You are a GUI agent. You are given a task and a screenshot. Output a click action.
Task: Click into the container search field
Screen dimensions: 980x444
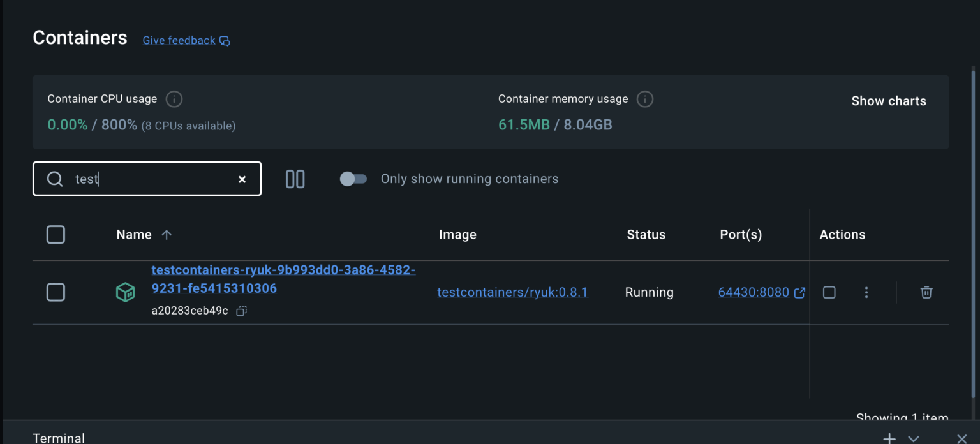pos(153,179)
